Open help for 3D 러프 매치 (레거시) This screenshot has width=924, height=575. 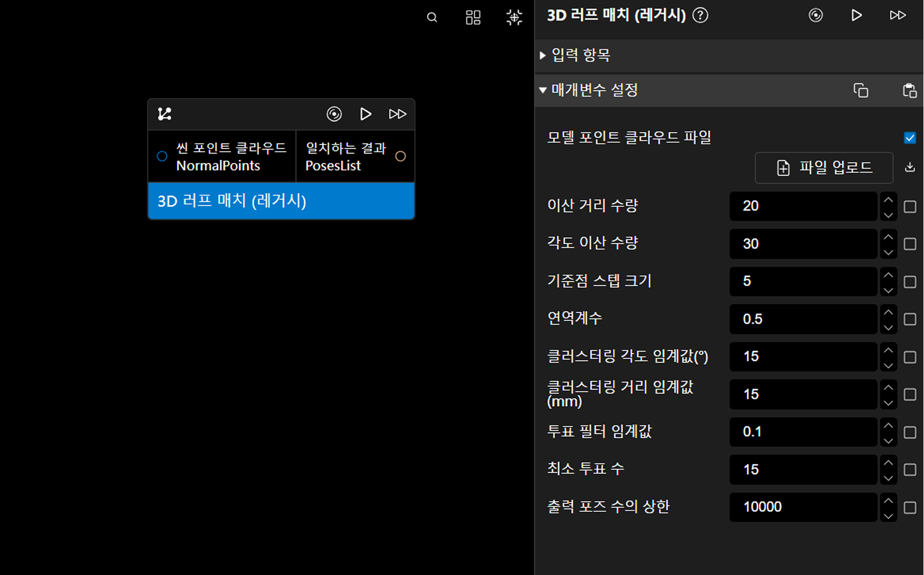click(701, 15)
